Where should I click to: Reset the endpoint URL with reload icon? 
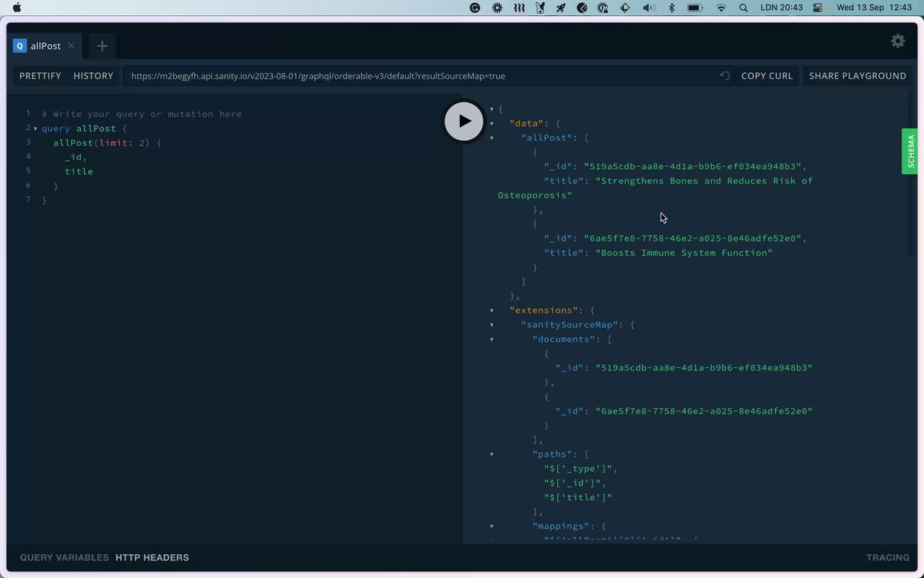click(725, 76)
